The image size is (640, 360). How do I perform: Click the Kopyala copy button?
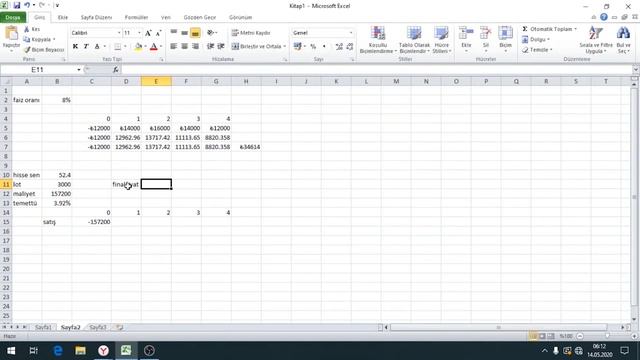(39, 40)
